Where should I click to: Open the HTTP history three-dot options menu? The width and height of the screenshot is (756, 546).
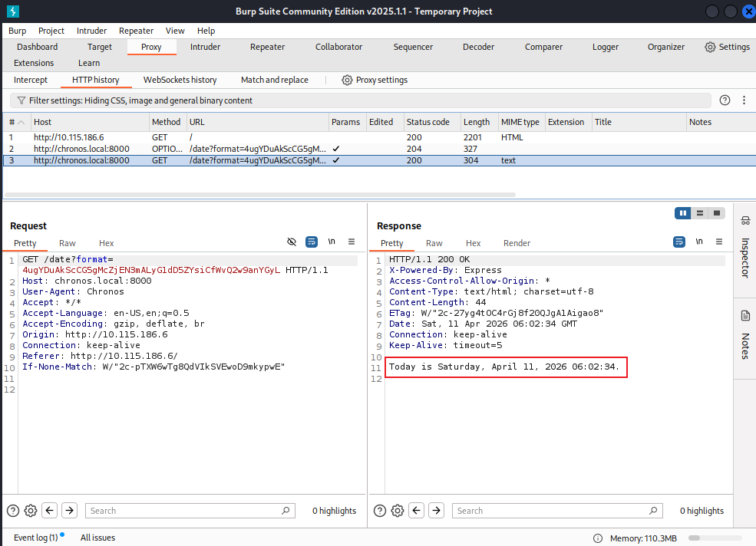744,100
